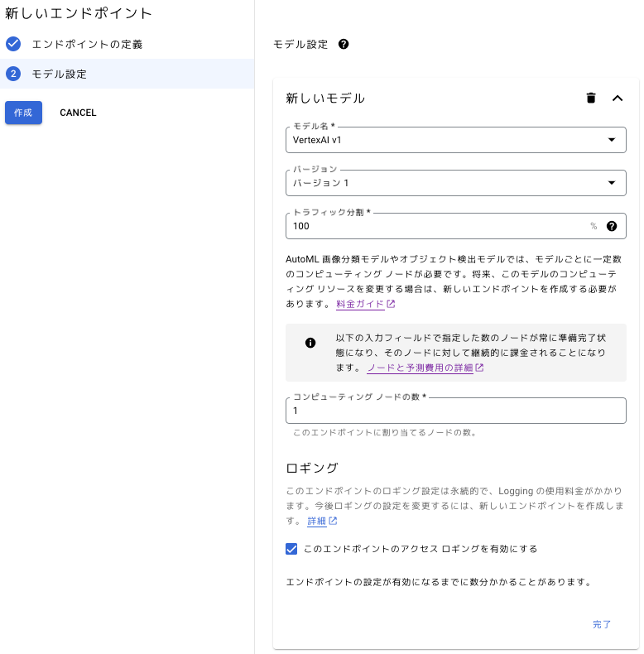Disable the access logging checkbox
This screenshot has width=644, height=654.
pyautogui.click(x=291, y=549)
